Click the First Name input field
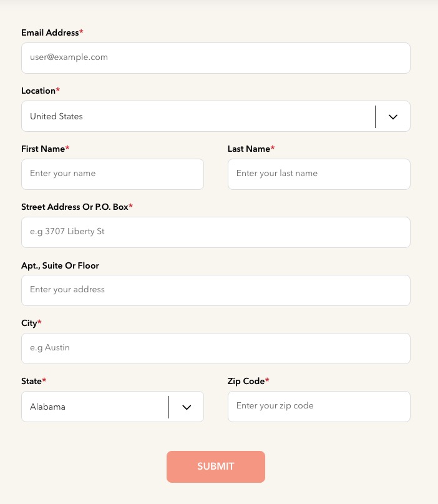The height and width of the screenshot is (504, 438). (112, 174)
